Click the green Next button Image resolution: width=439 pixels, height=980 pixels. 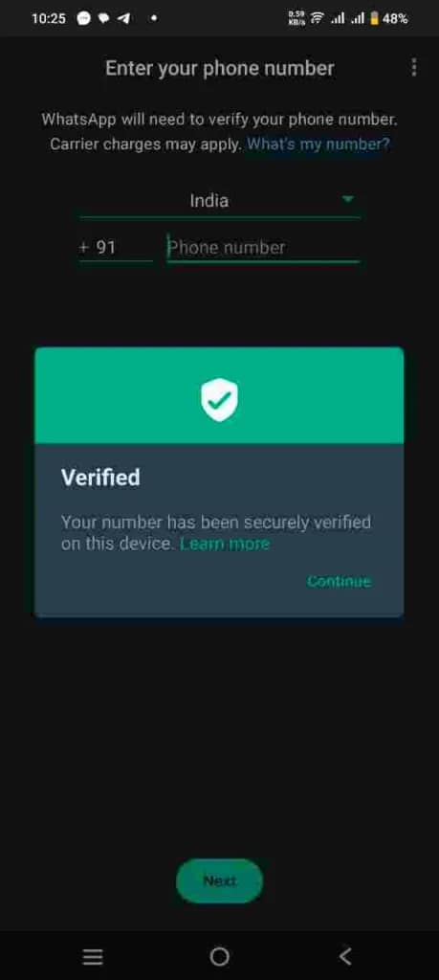click(x=219, y=880)
